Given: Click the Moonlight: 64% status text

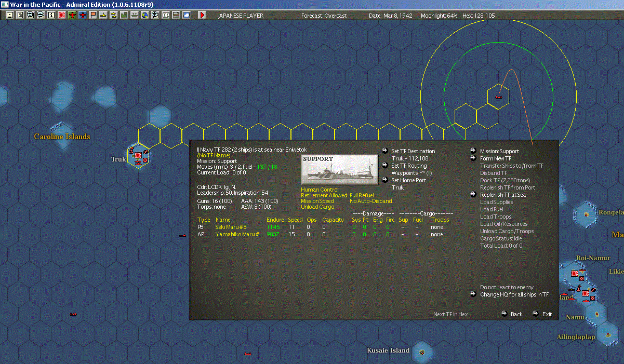Looking at the screenshot, I should [439, 16].
